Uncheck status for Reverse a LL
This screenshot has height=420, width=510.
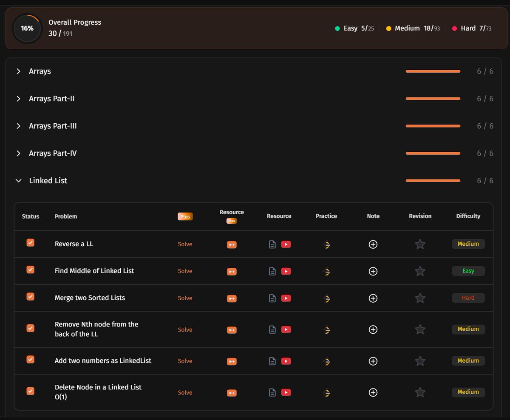(x=30, y=243)
